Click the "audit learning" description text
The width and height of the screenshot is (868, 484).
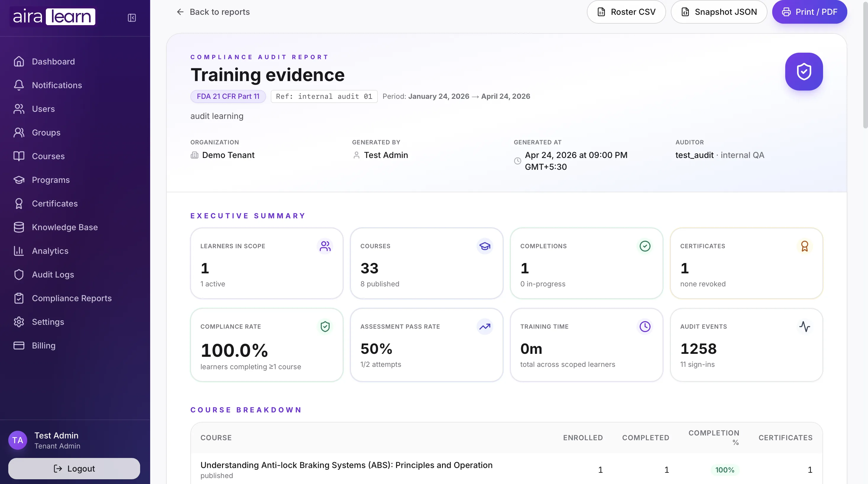pyautogui.click(x=217, y=116)
